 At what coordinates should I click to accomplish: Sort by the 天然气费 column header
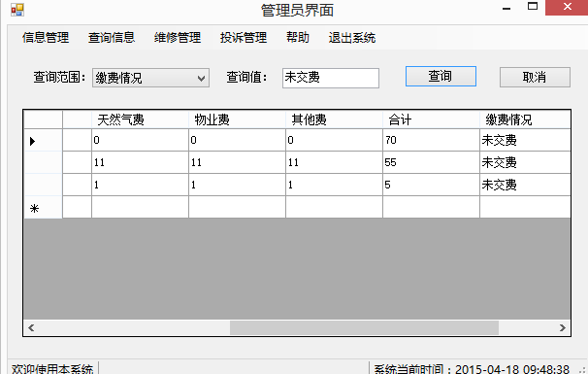[140, 119]
